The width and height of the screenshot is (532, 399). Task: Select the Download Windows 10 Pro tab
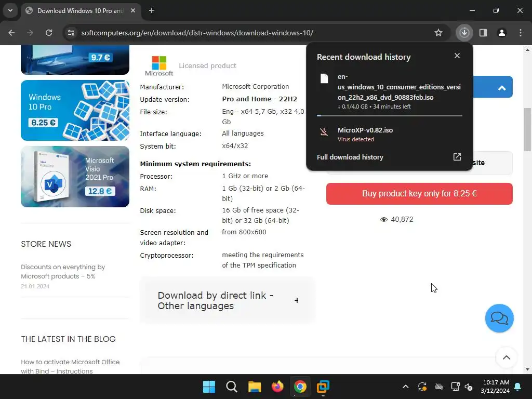(x=81, y=11)
